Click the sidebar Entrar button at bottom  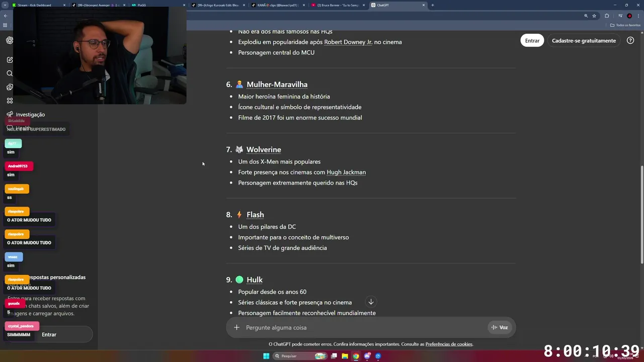(x=49, y=334)
